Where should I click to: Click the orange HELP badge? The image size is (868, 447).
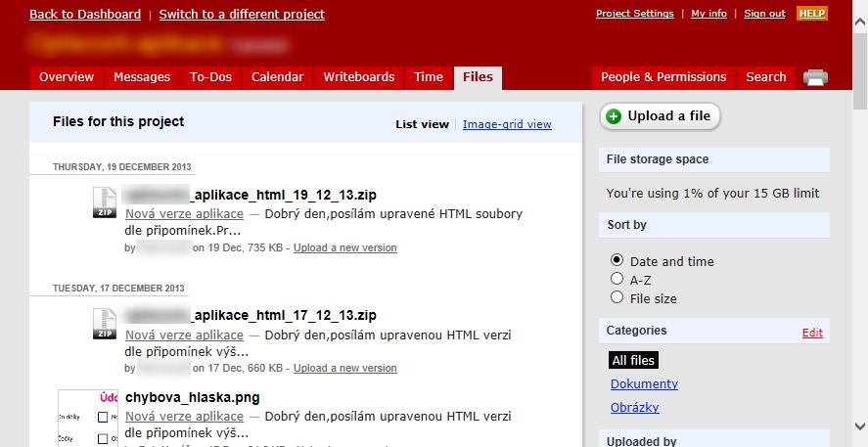tap(812, 14)
